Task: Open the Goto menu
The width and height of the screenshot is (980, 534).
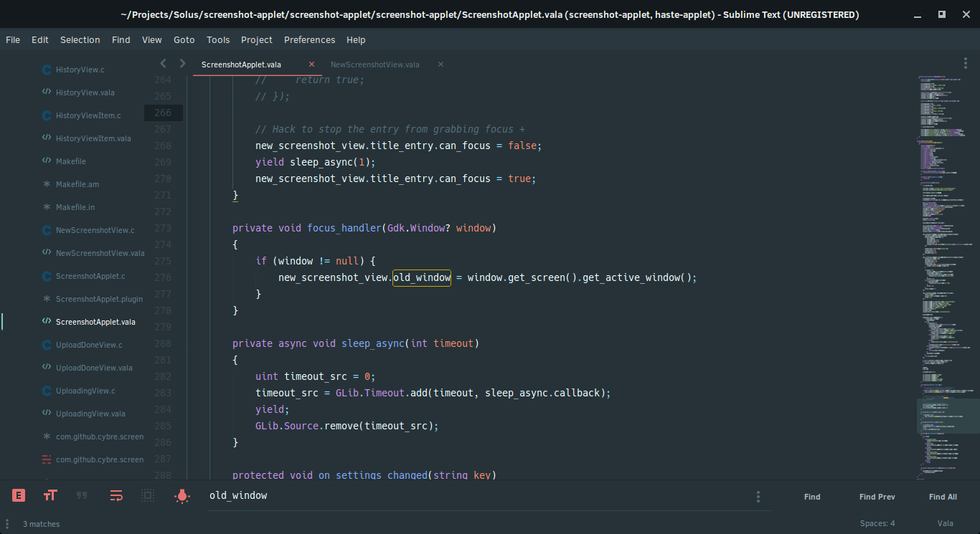Action: click(x=184, y=40)
